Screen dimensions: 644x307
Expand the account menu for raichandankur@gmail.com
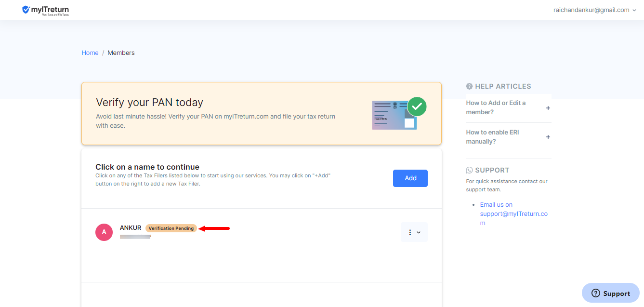tap(595, 10)
